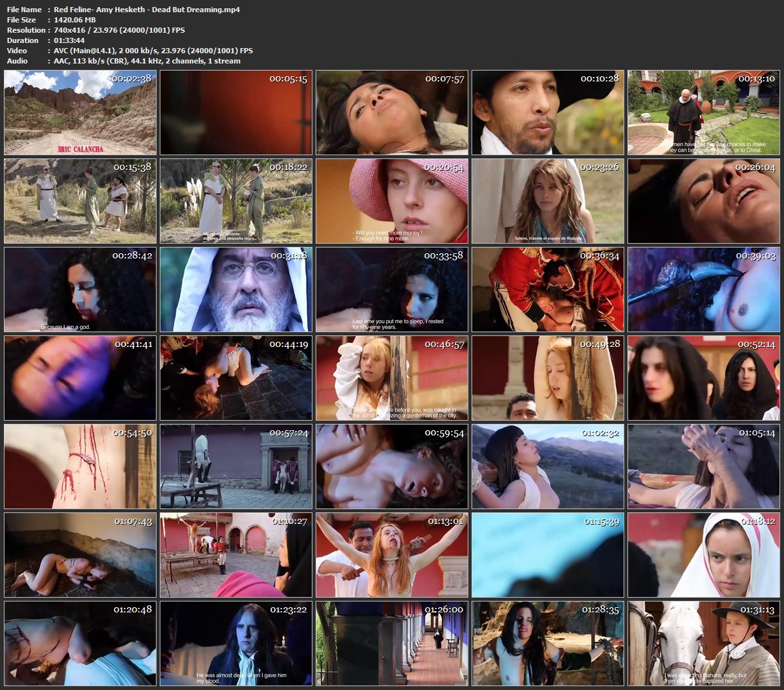Select the thumbnail at 00:07:57
The image size is (784, 690).
coord(392,113)
